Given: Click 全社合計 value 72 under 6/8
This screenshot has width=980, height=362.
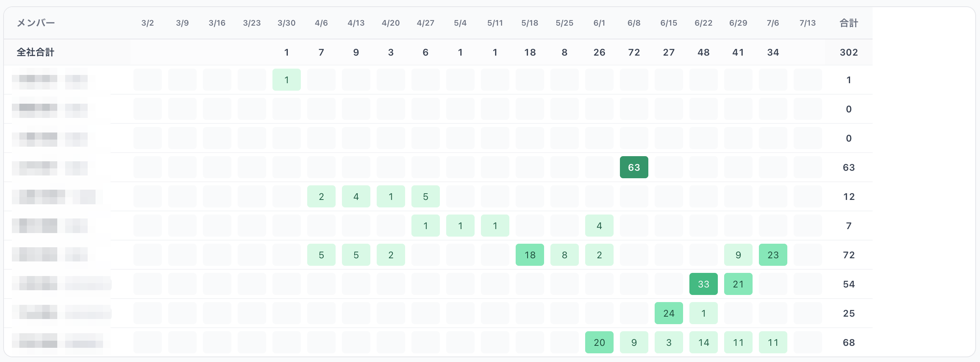Looking at the screenshot, I should click(x=634, y=52).
